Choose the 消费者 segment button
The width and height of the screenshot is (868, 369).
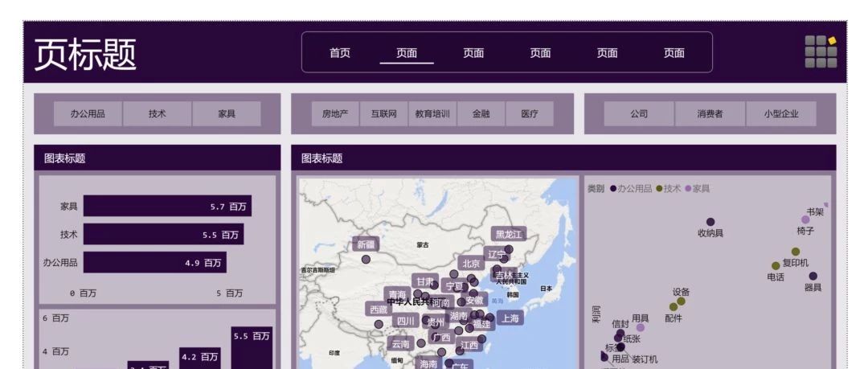click(710, 113)
